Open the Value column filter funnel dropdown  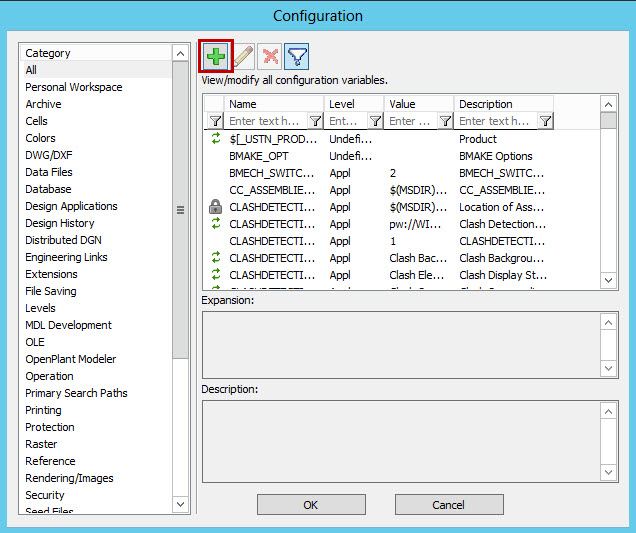click(x=445, y=121)
